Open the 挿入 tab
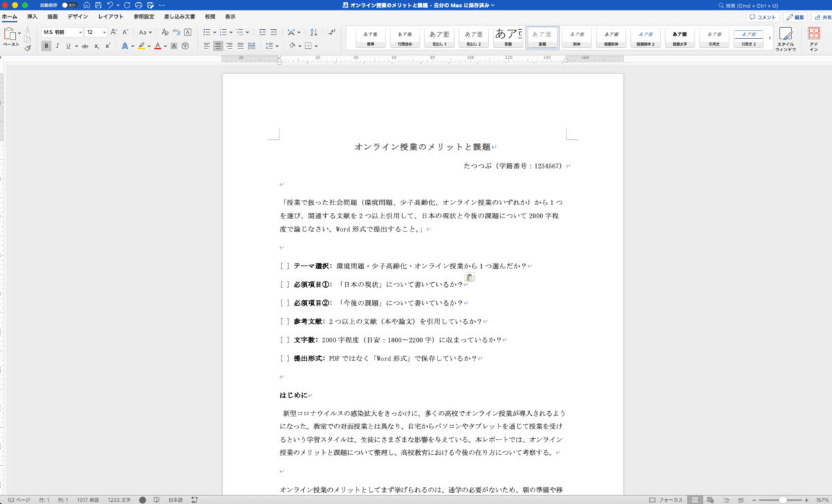This screenshot has width=832, height=504. [x=33, y=16]
